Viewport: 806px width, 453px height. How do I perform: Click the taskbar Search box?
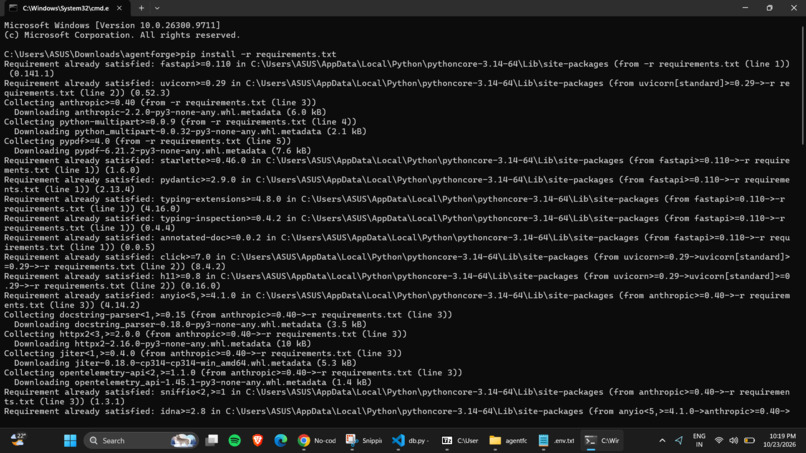pos(141,441)
